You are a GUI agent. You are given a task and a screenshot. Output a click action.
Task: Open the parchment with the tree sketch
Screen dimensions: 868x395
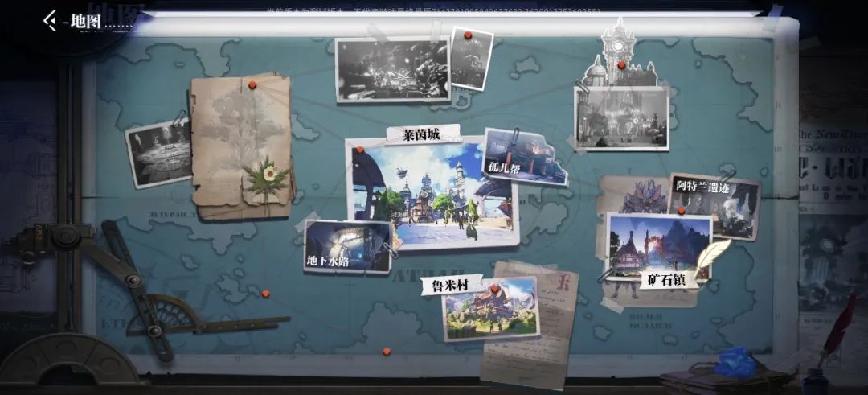[x=241, y=146]
